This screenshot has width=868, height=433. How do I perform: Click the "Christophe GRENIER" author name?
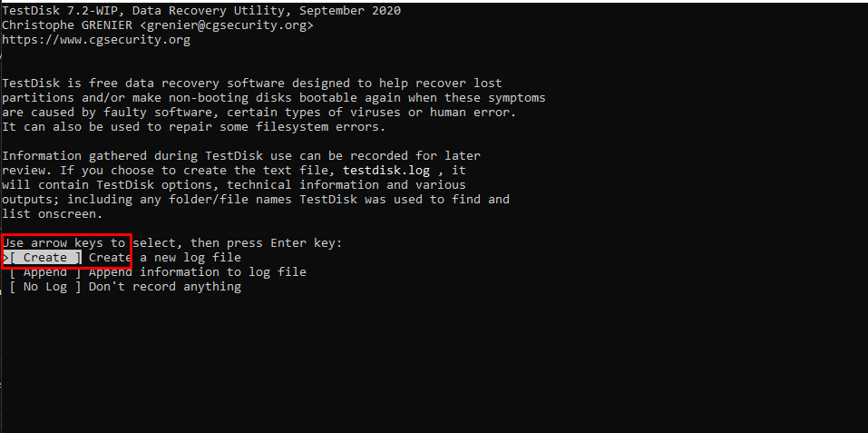point(67,25)
